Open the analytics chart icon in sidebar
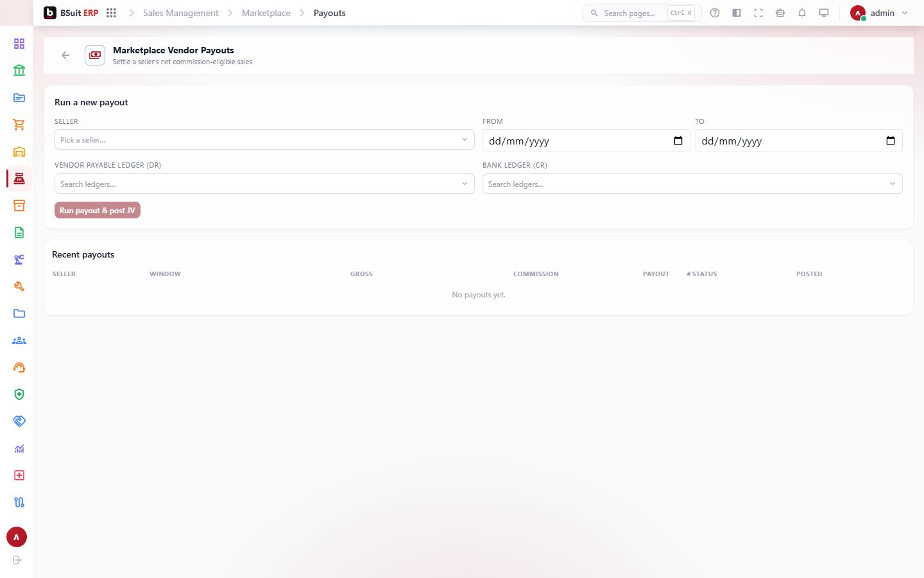This screenshot has height=578, width=924. [19, 448]
